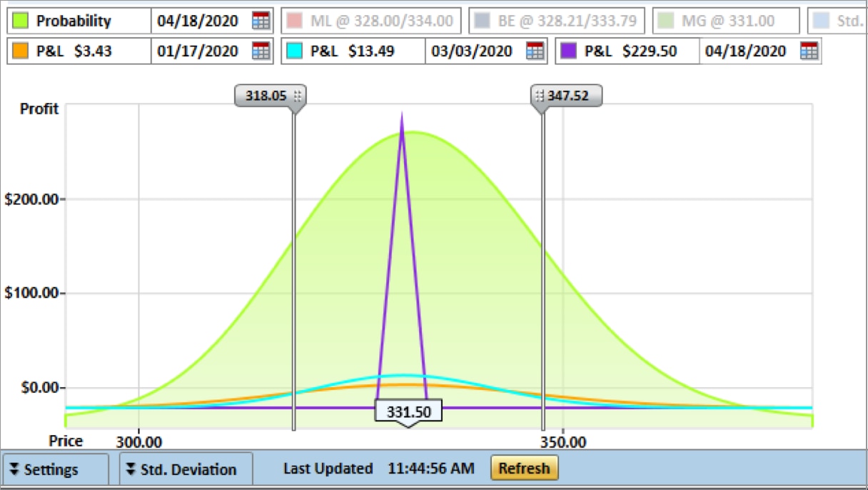Toggle the ML @ 328.00/334.00 overlay
Screen dimensions: 868x490
pyautogui.click(x=371, y=21)
